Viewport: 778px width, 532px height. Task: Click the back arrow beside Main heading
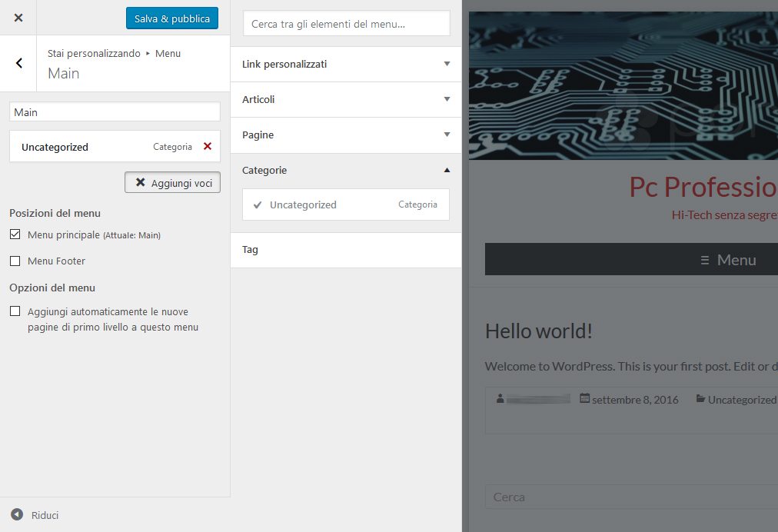19,63
